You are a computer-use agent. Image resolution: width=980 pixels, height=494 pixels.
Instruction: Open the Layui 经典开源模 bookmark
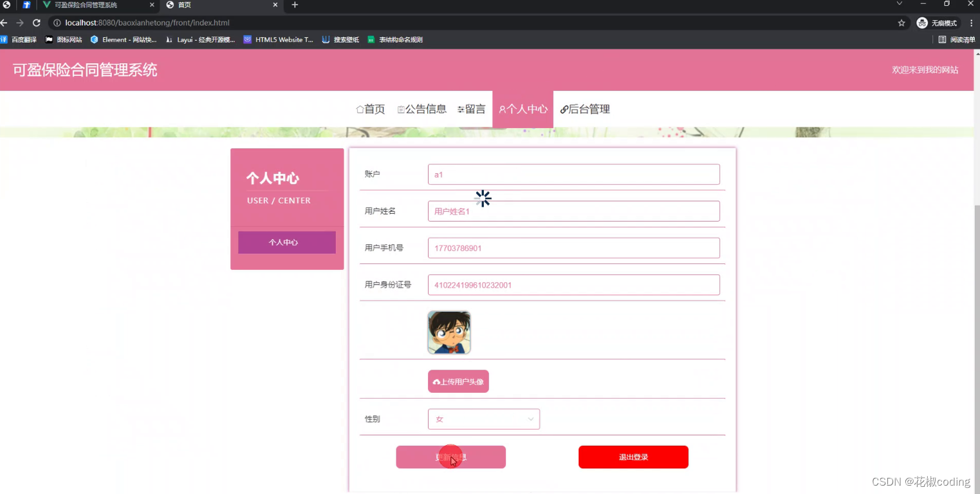[x=199, y=39]
